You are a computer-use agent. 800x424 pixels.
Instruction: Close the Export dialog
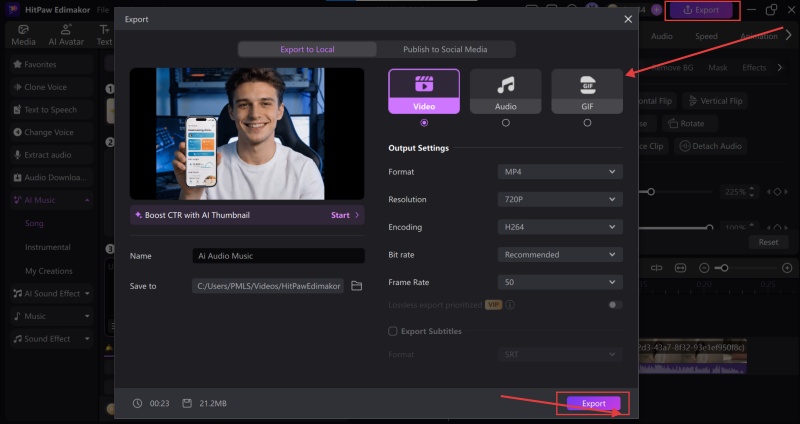(x=628, y=19)
